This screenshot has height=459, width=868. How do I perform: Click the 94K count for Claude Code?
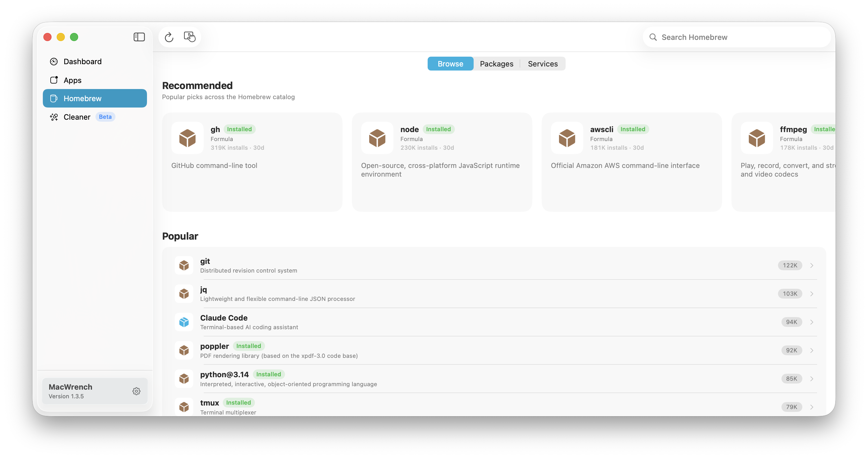click(x=792, y=322)
